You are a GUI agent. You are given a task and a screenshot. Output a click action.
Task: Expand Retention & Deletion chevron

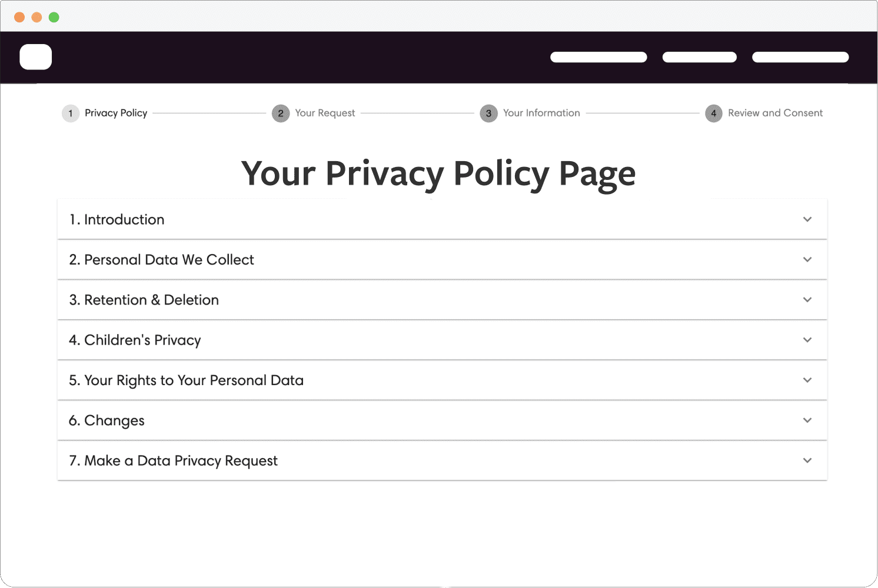[807, 300]
